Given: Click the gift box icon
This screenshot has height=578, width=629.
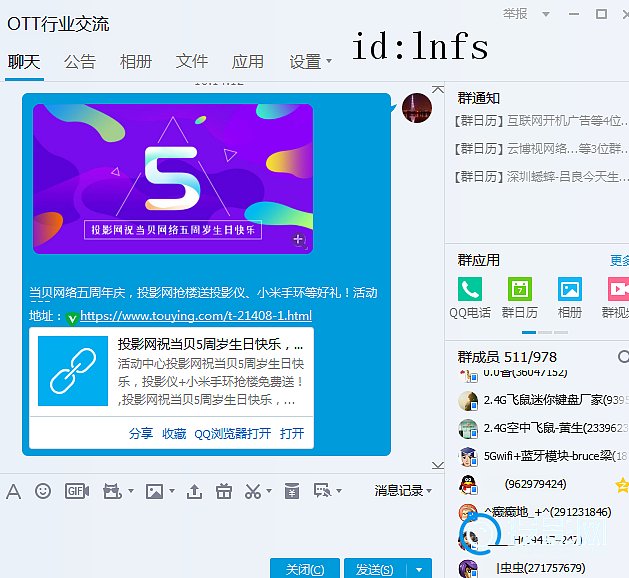Looking at the screenshot, I should click(224, 491).
